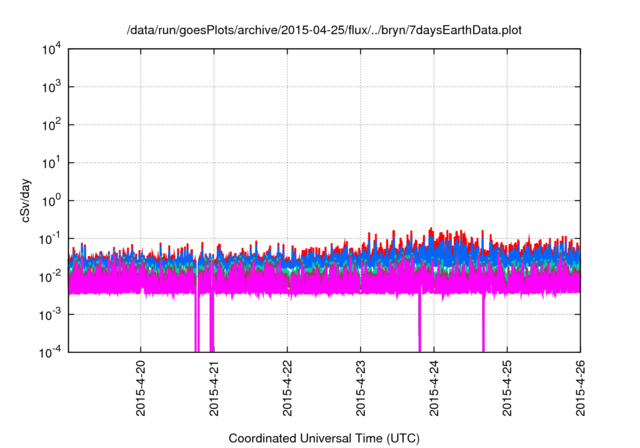Select the 10^4 y-axis label
This screenshot has width=640, height=448.
[x=51, y=49]
